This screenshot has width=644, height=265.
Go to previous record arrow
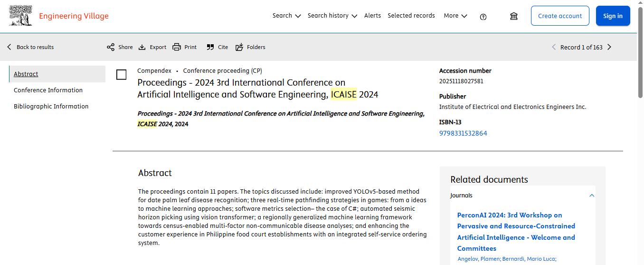pyautogui.click(x=554, y=47)
